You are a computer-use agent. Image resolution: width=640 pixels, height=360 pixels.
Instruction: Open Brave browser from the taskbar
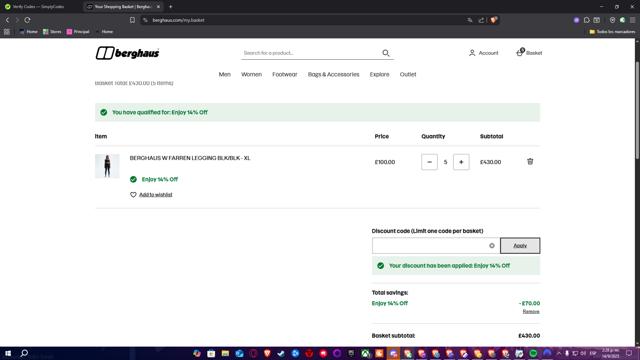(267, 353)
